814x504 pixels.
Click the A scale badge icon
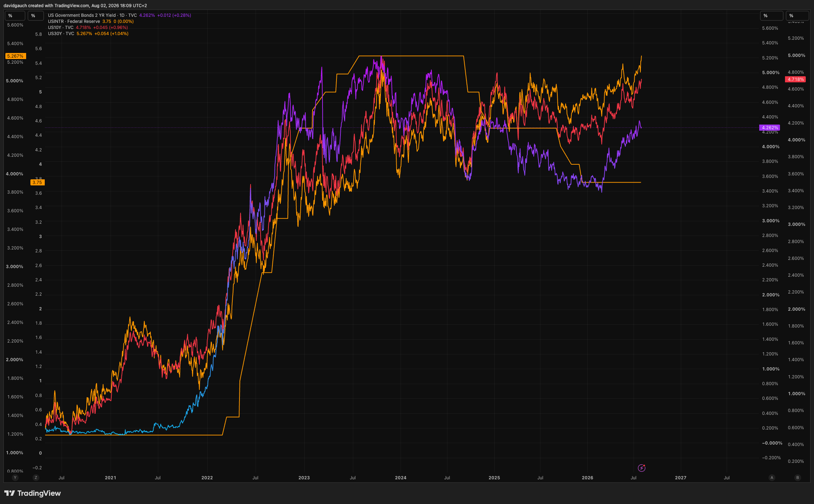tap(772, 478)
